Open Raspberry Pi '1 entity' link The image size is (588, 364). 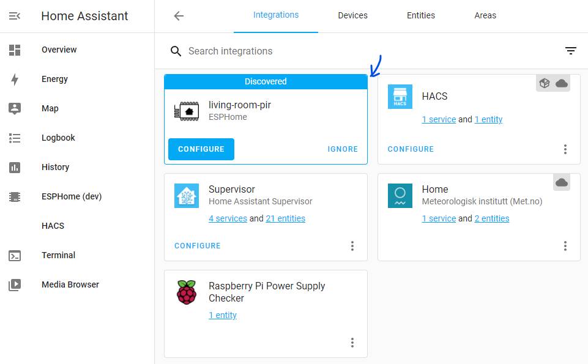tap(222, 315)
